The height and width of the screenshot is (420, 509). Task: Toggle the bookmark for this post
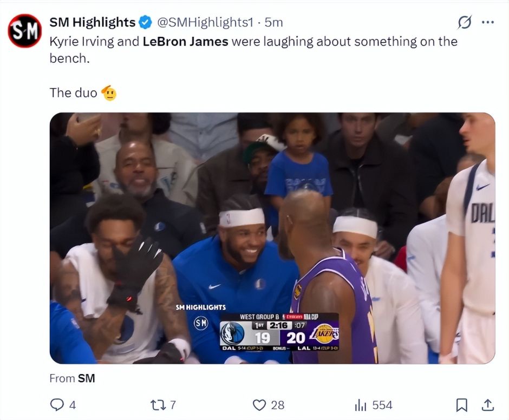click(x=461, y=405)
